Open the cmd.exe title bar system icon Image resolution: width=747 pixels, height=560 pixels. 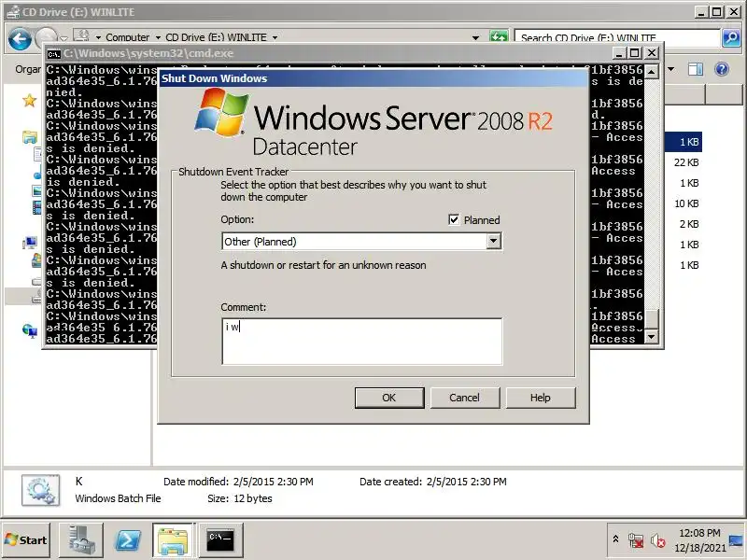(54, 53)
